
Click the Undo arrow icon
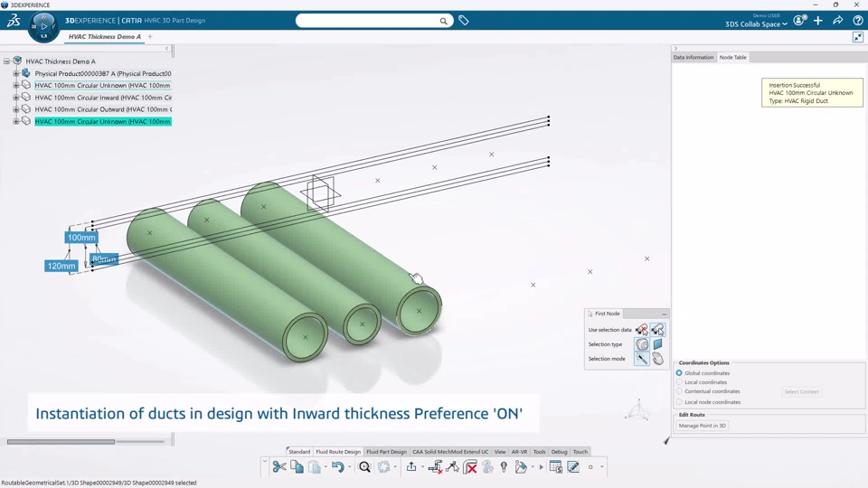(337, 467)
